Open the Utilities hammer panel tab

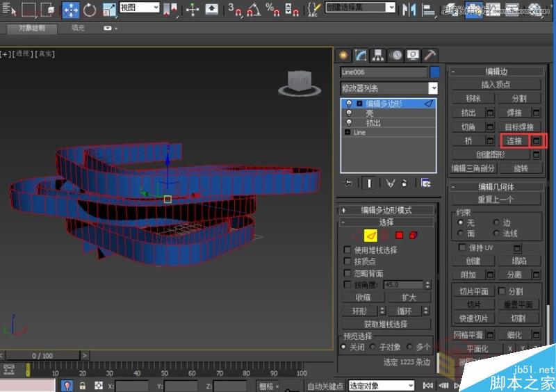click(x=430, y=56)
